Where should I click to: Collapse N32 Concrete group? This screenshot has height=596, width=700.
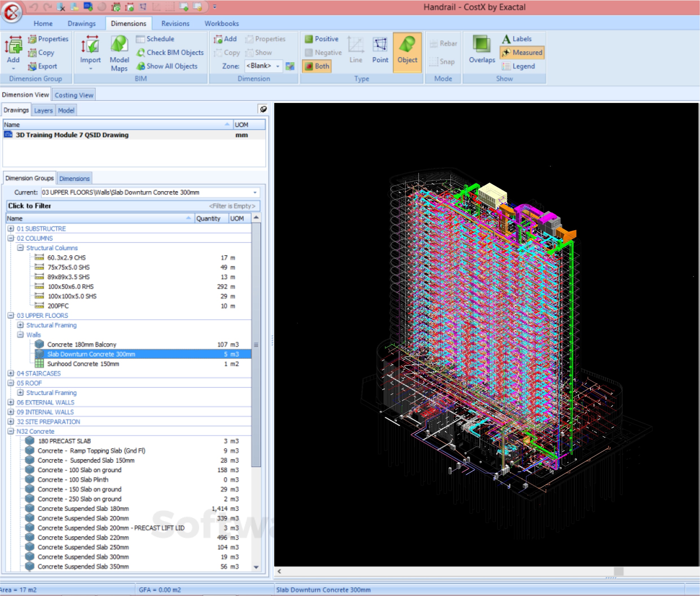point(11,431)
